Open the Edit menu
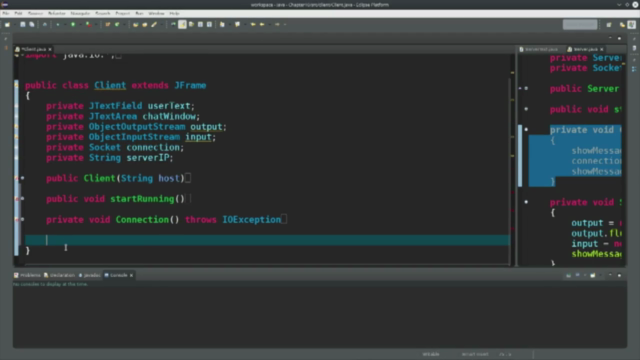The height and width of the screenshot is (360, 640). point(18,13)
